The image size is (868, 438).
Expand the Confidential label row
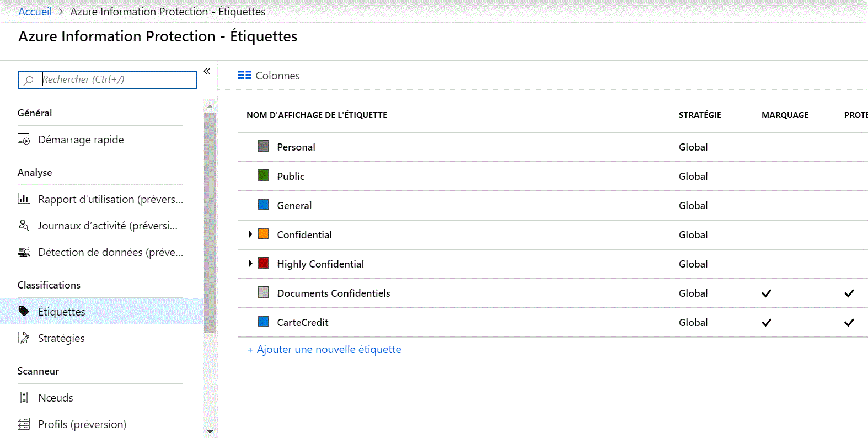250,234
